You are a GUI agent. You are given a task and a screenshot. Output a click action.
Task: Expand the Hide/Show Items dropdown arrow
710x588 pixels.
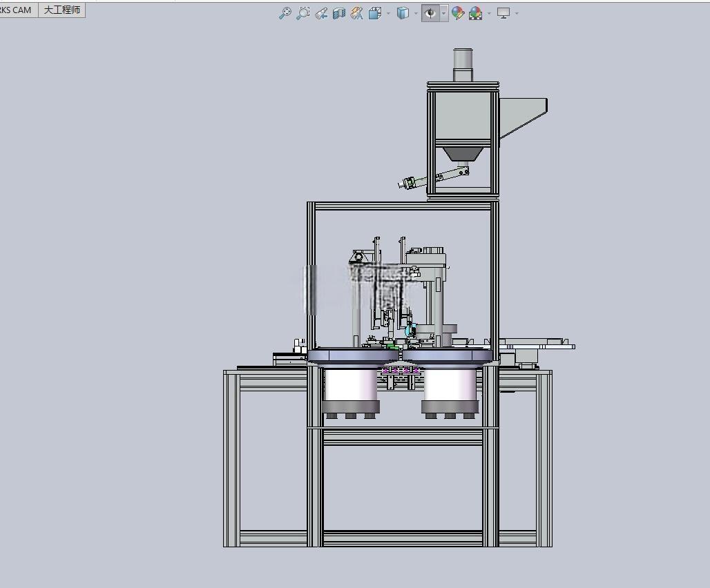(443, 14)
